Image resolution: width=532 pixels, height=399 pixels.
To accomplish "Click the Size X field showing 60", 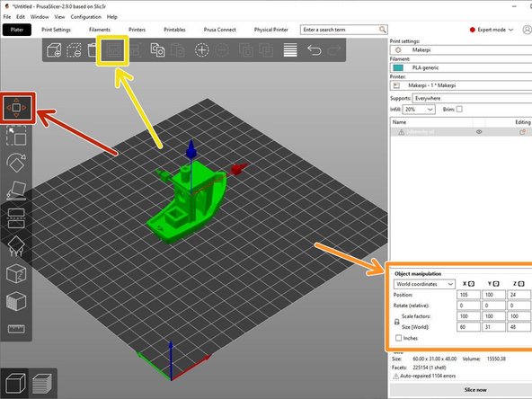I will [468, 327].
